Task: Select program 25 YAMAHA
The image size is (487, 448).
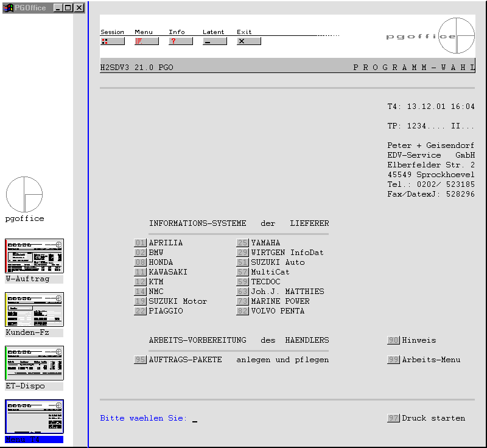Action: click(242, 243)
